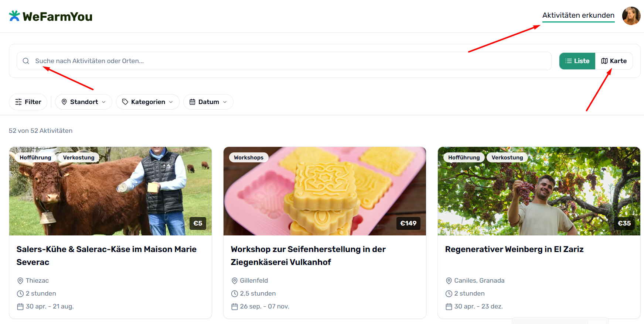
Task: Expand the Kategorien dropdown
Action: (x=148, y=102)
